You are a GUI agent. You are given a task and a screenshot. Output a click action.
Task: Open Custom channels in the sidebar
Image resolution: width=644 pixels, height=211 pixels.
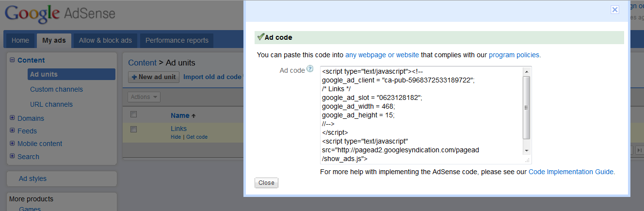click(x=56, y=89)
